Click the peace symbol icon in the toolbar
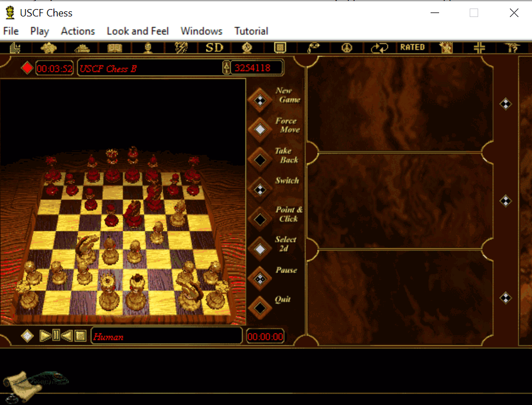Screen dimensions: 532x405 point(346,48)
